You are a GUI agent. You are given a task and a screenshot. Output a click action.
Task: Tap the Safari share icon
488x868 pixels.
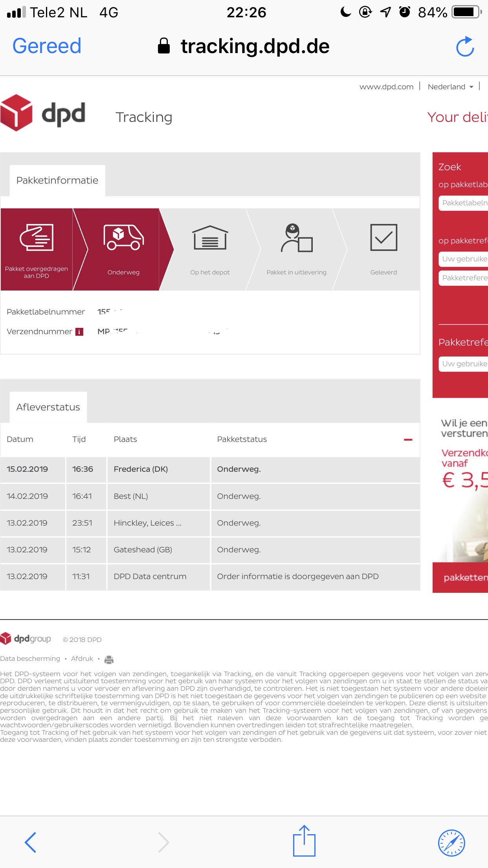[304, 841]
